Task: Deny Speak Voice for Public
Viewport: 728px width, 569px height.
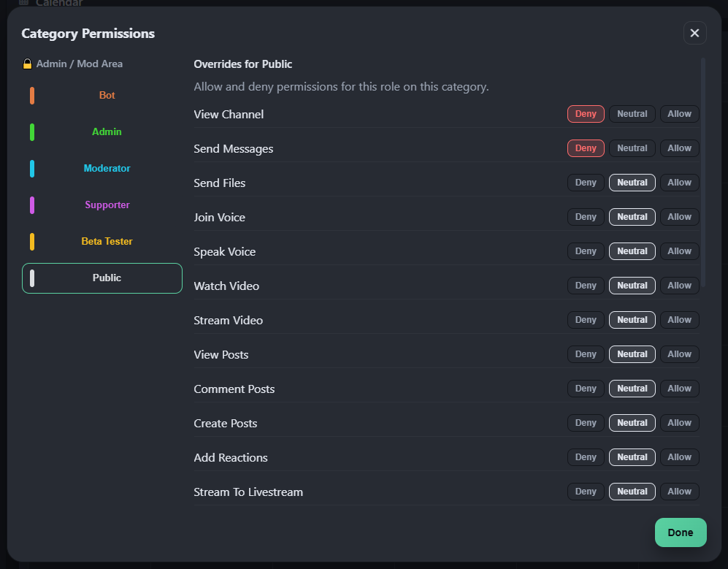Action: (586, 251)
